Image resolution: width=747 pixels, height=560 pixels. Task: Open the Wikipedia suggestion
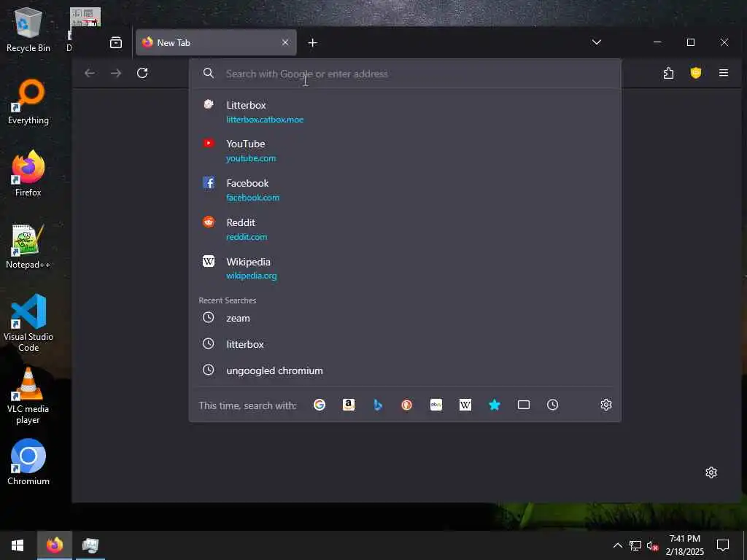pyautogui.click(x=405, y=268)
